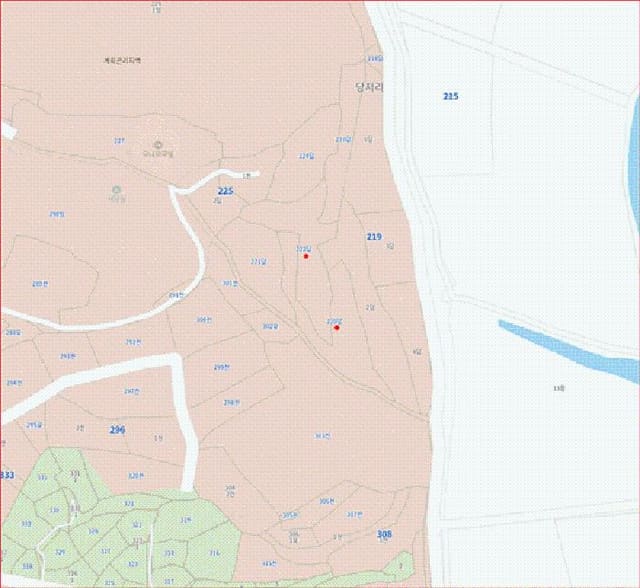Click the parcel label beside upper red dot
Viewport: 640px width, 588px height.
click(304, 249)
